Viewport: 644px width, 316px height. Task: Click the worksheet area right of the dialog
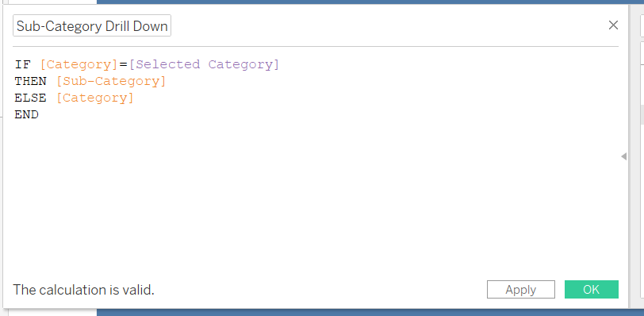pyautogui.click(x=637, y=206)
